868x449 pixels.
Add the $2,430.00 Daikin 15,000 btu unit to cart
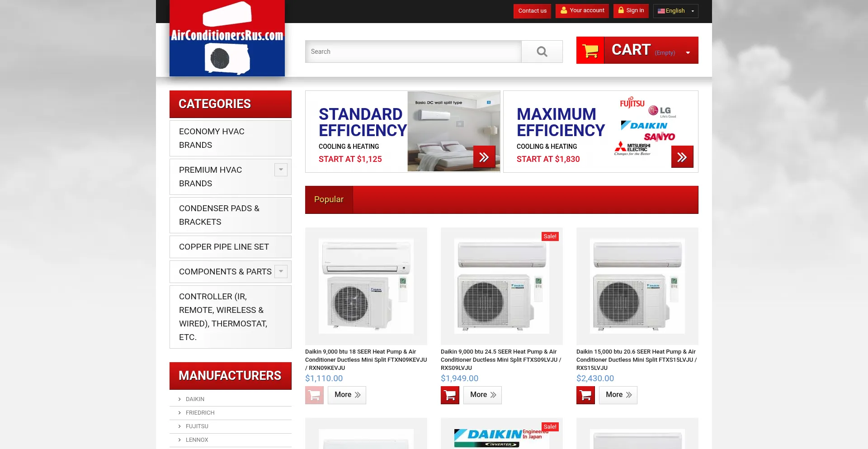coord(585,395)
